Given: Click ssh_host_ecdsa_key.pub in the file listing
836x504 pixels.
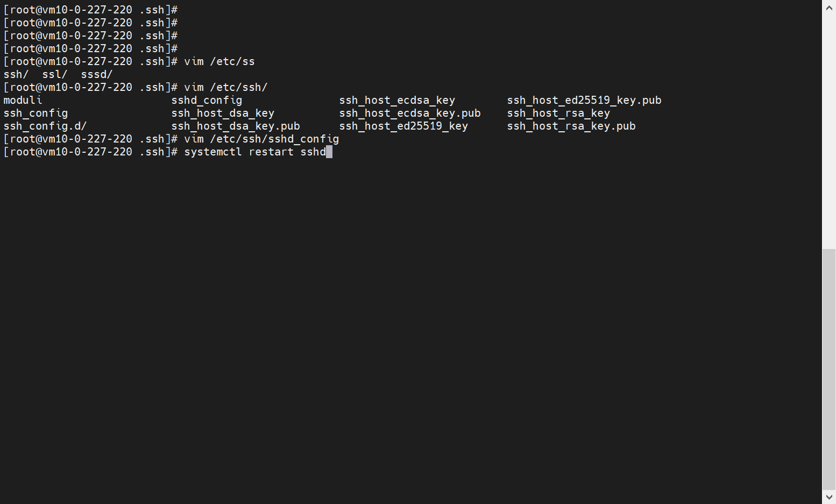Looking at the screenshot, I should [410, 113].
